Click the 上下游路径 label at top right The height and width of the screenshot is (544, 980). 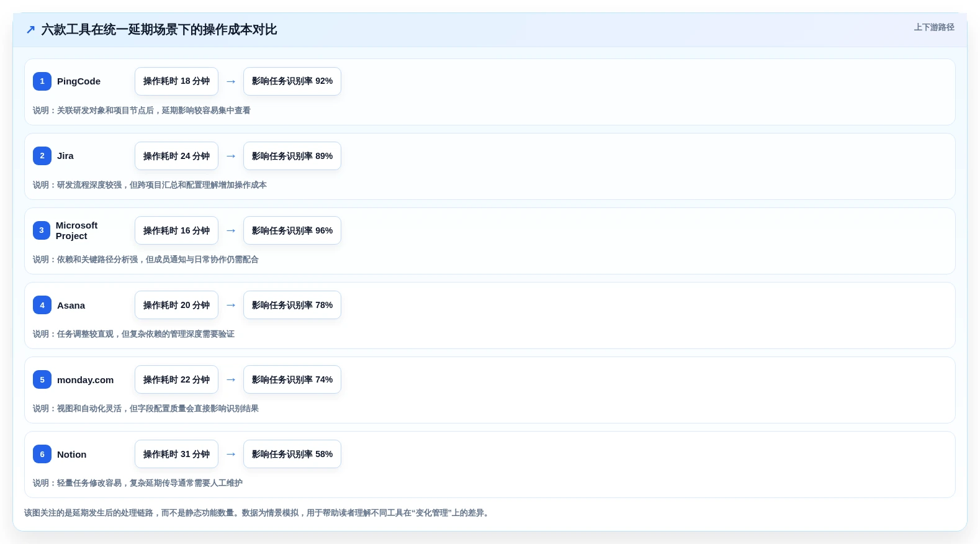[934, 27]
